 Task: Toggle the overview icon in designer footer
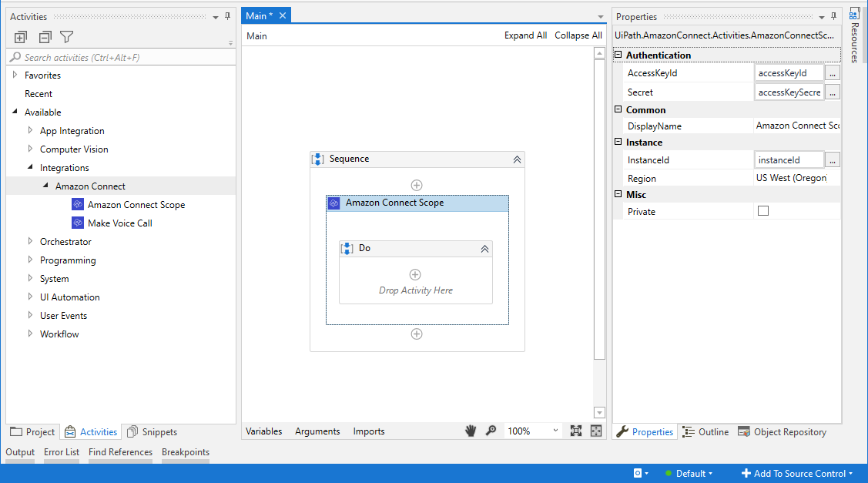pos(596,431)
